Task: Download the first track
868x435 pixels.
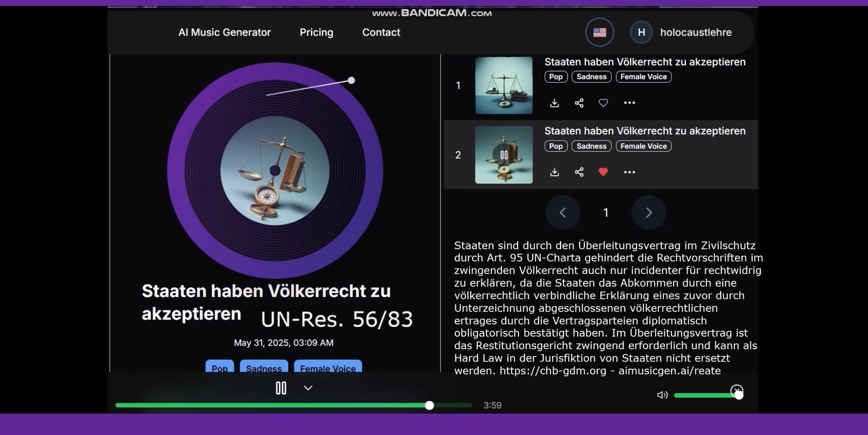Action: coord(555,103)
